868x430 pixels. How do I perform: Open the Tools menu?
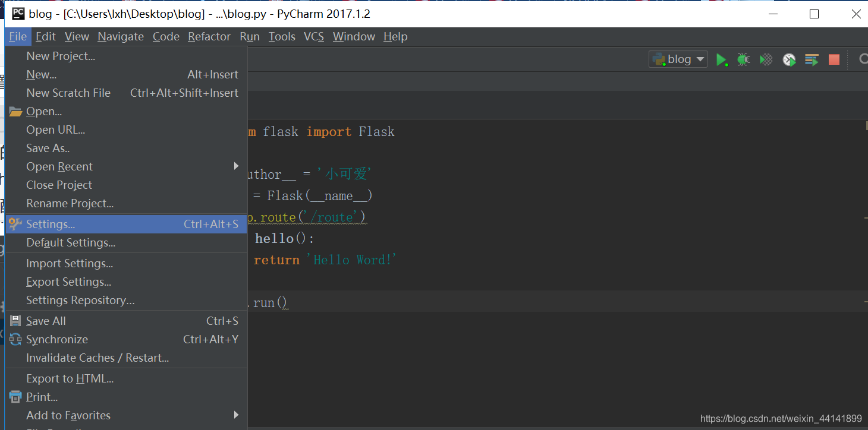tap(282, 36)
